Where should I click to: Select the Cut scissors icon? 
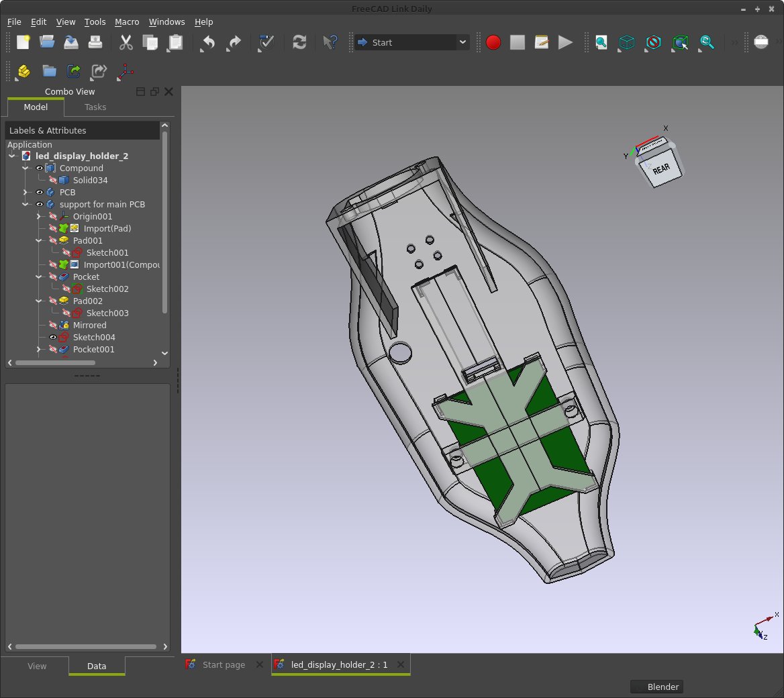tap(126, 42)
